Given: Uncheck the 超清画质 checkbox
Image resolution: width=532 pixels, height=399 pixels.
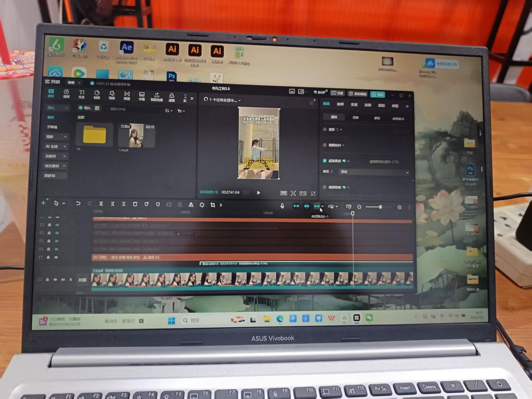Looking at the screenshot, I should (325, 161).
